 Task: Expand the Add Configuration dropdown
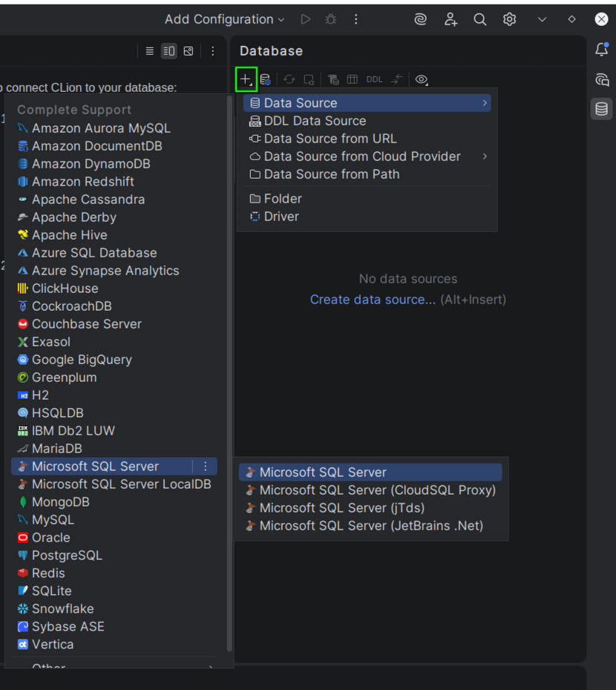[225, 19]
